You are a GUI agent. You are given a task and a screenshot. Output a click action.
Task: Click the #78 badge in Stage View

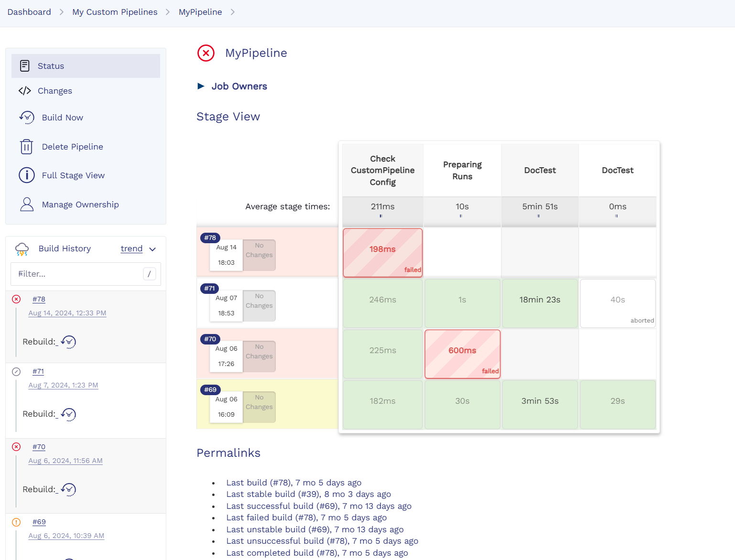[x=210, y=237]
